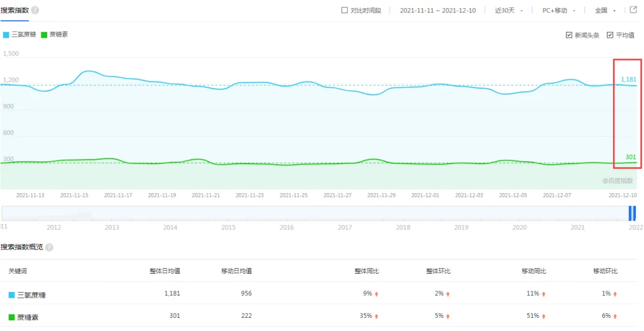Viewport: 644px width, 331px height.
Task: Click the help icon beside 搜索指数 title
Action: pos(35,11)
